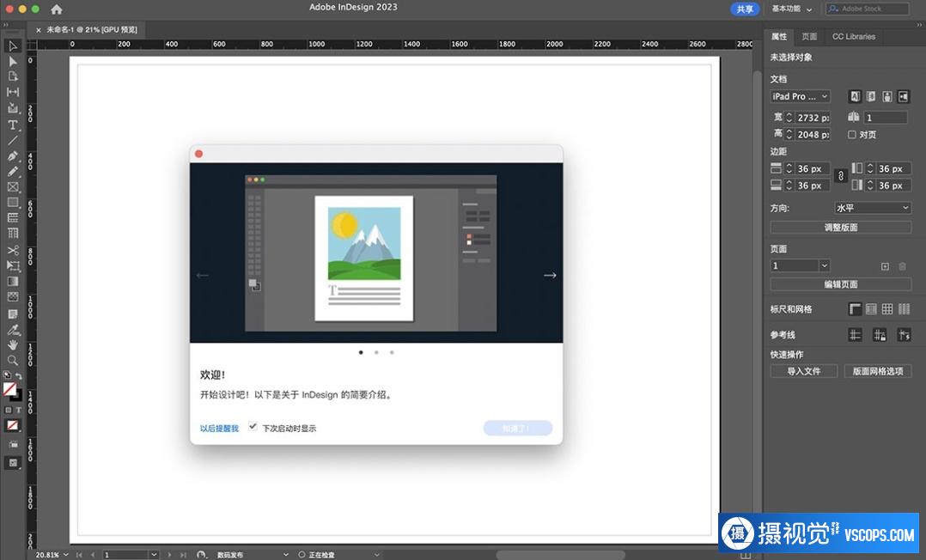Select the 未命名-1 document tab
Viewport: 926px width, 560px height.
click(x=87, y=29)
